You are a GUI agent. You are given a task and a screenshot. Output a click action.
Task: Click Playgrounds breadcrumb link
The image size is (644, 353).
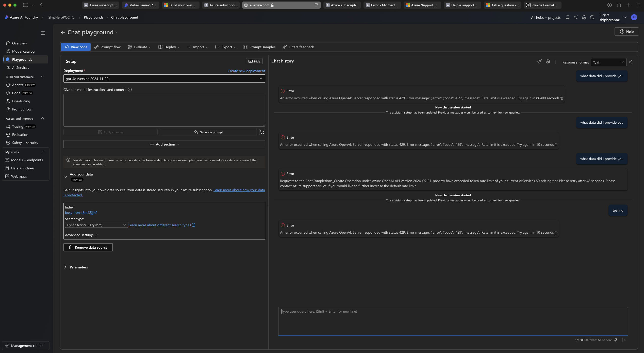click(93, 17)
